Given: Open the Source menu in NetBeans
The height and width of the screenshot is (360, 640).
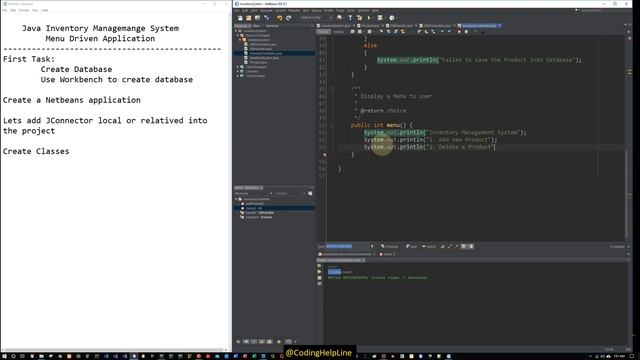Looking at the screenshot, I should (x=280, y=10).
